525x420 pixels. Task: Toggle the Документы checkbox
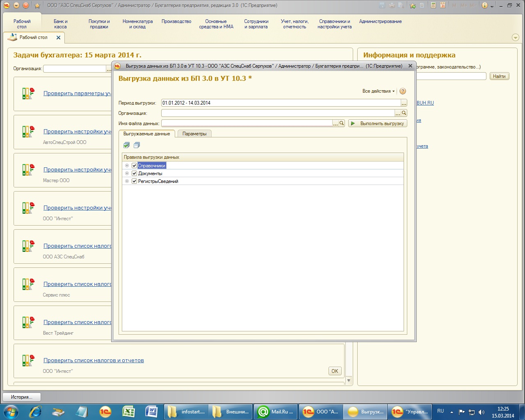(x=134, y=173)
